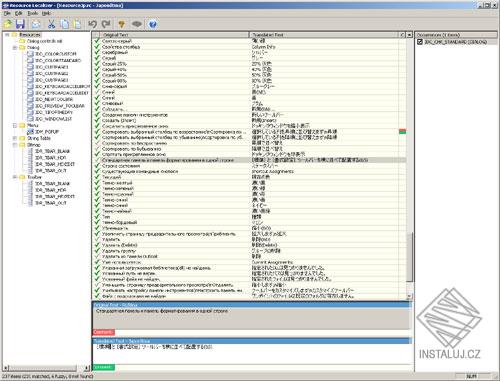
Task: Collapse the Resources root node
Action: 7,35
